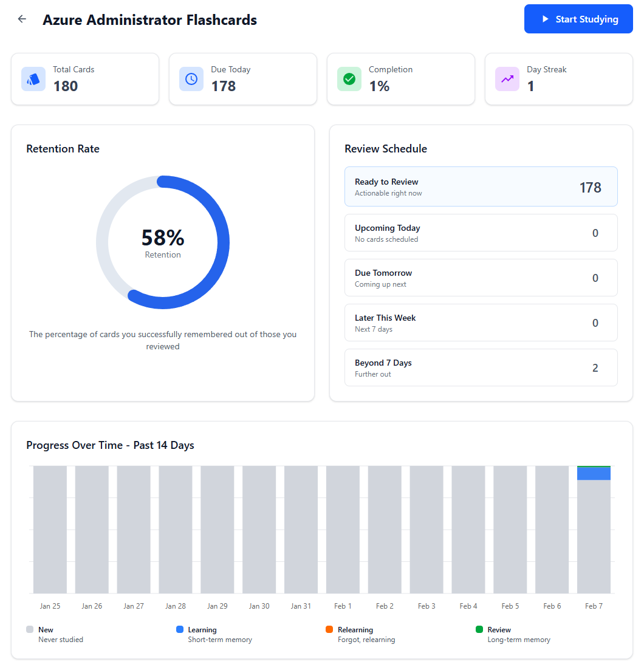Click the back arrow icon
Viewport: 644px width, 670px height.
(22, 19)
